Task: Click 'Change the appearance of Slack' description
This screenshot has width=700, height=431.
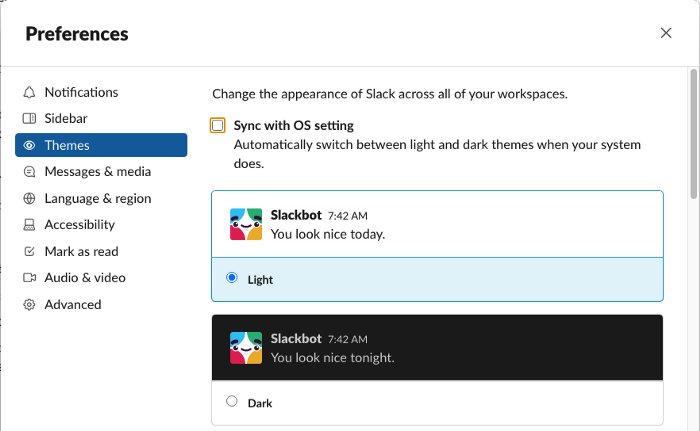Action: 390,94
